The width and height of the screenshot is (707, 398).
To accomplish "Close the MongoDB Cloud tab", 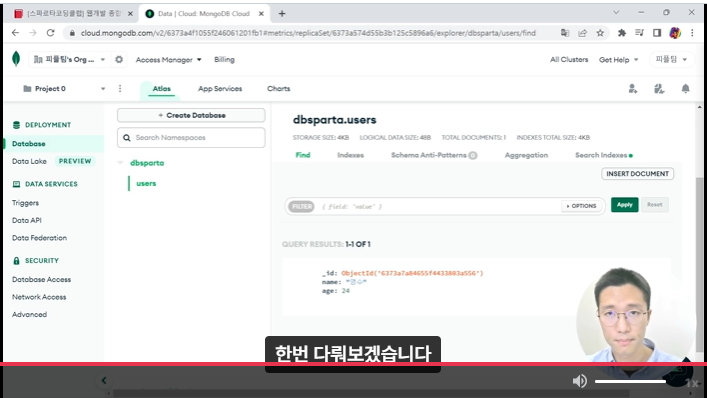I will [261, 14].
